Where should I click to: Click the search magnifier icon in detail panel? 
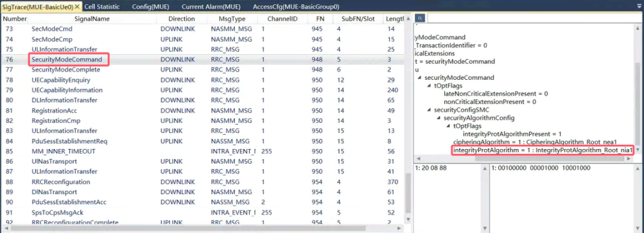(x=420, y=18)
